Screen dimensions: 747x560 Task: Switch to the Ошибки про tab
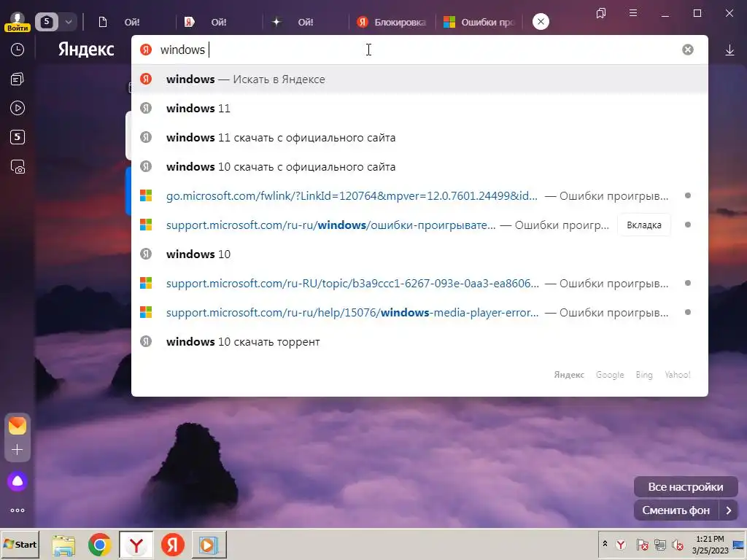coord(479,22)
